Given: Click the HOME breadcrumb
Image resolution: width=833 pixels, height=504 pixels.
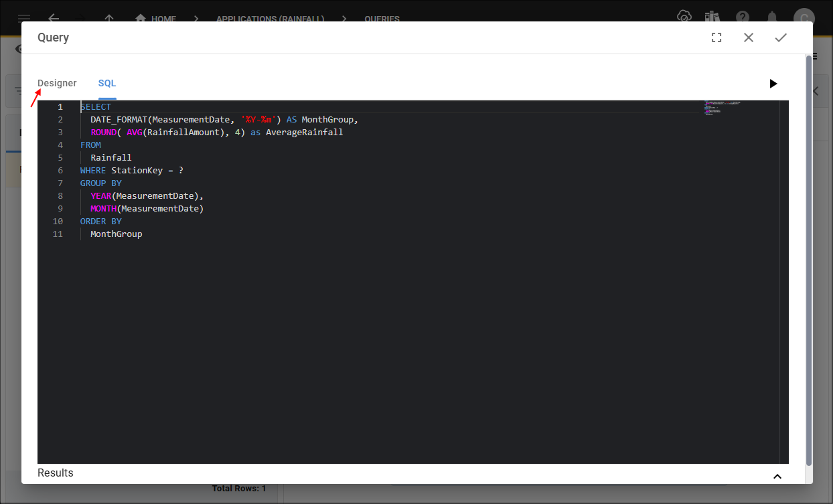Looking at the screenshot, I should (x=156, y=19).
